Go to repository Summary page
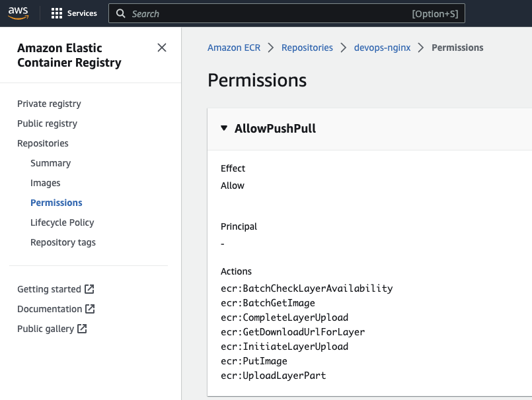 point(50,163)
